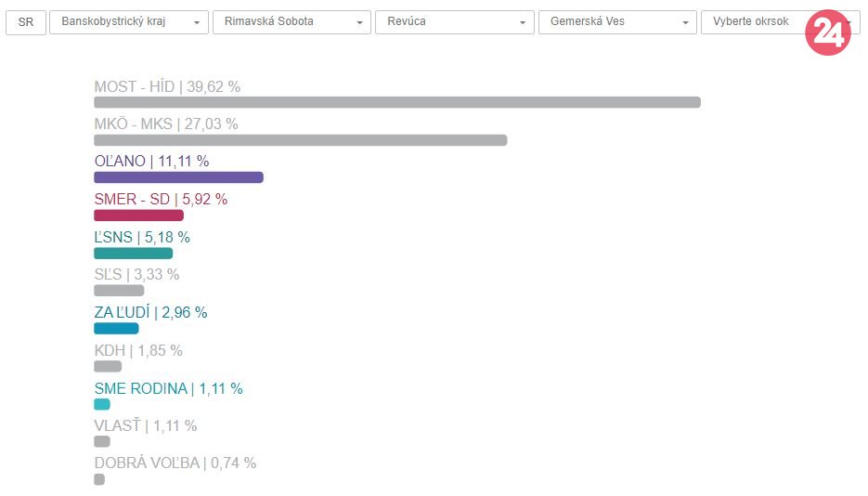The image size is (868, 496).
Task: Click the SĽS gray result bar
Action: tap(119, 291)
